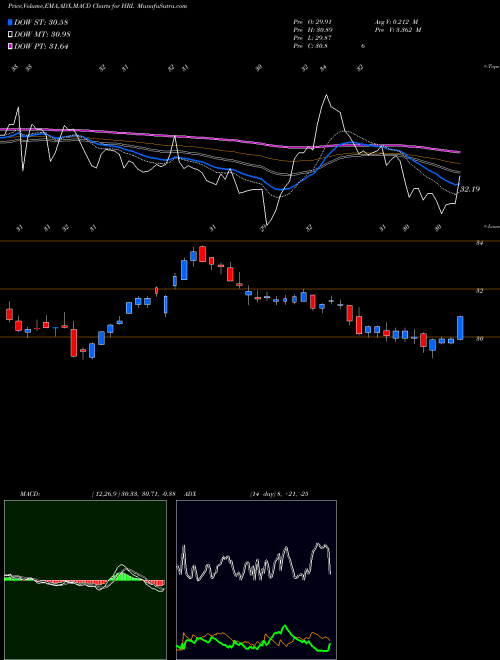Click the ADX '(14 day)' values text
500x660 pixels.
point(279,494)
